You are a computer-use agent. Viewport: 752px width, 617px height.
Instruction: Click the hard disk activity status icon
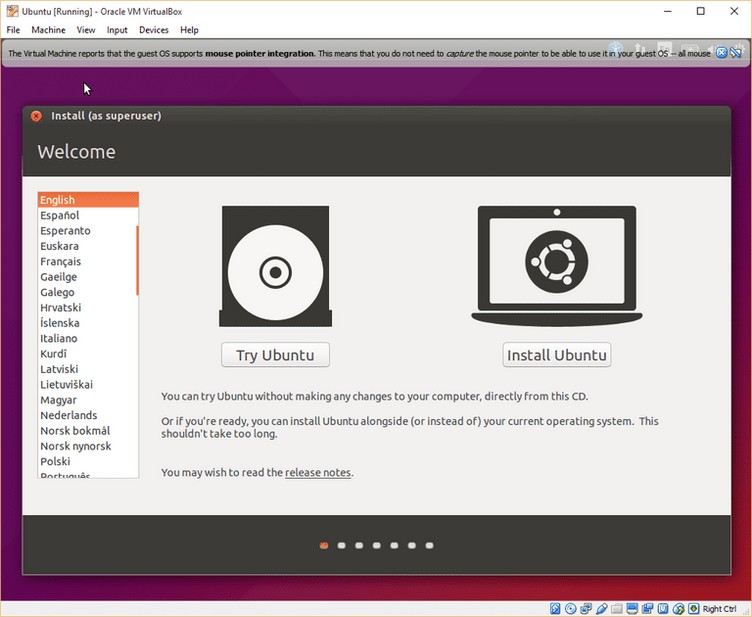pos(555,608)
